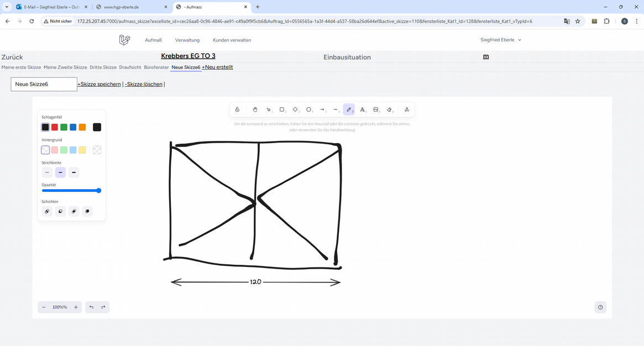Select the Ellipse shape tool
This screenshot has height=346, width=644.
[x=309, y=109]
